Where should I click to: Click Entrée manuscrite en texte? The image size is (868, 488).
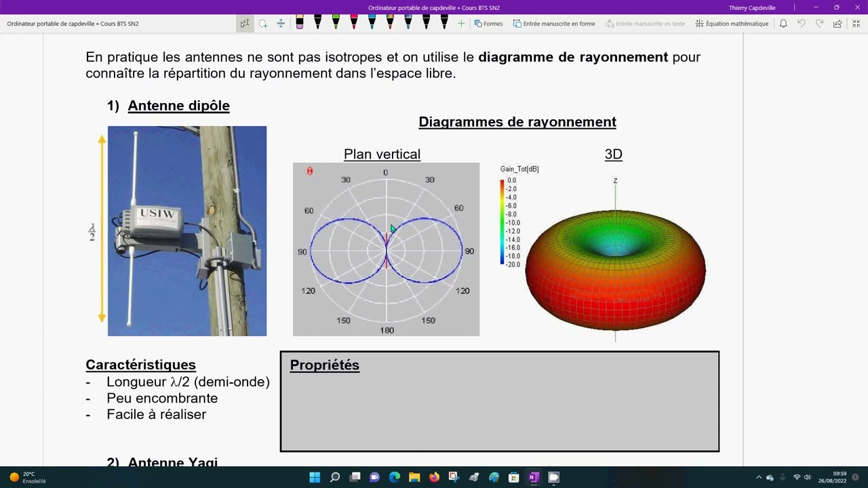[645, 23]
